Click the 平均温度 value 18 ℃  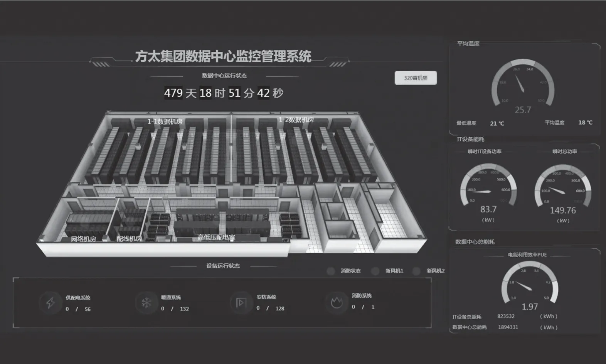(x=585, y=123)
